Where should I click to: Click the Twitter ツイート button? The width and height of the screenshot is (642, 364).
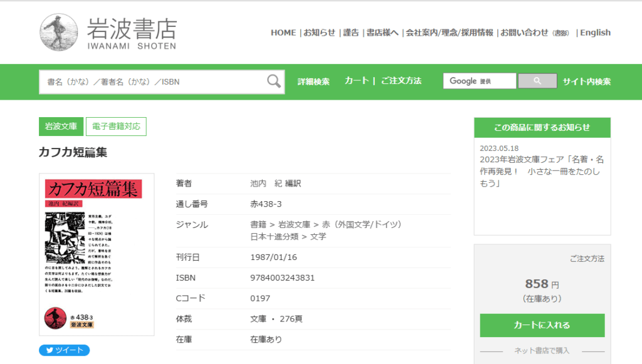point(64,350)
